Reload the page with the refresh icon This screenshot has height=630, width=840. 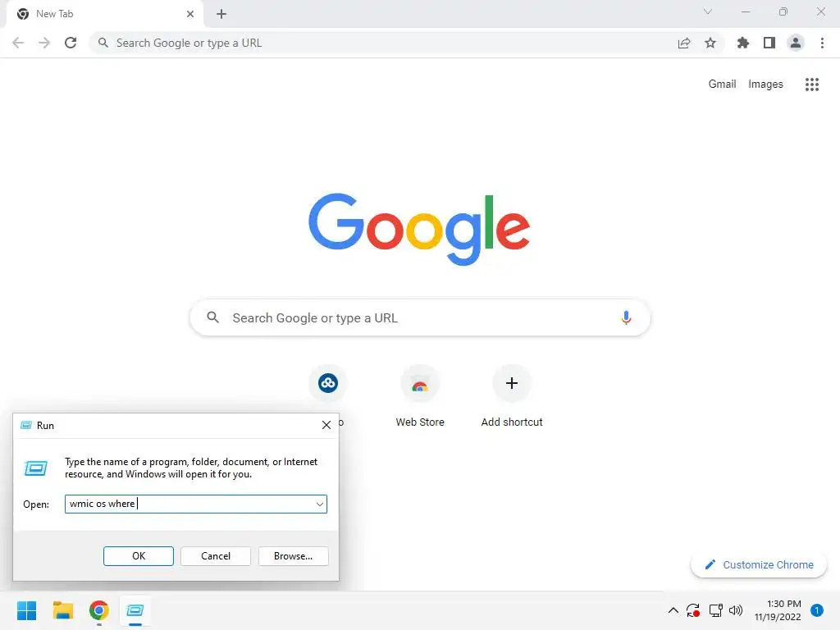coord(71,43)
